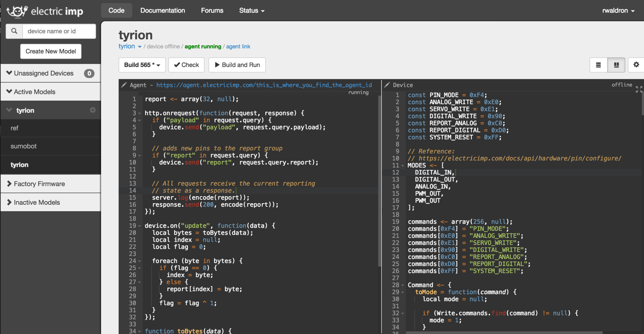
Task: Switch to side-by-side editor layout
Action: [616, 65]
